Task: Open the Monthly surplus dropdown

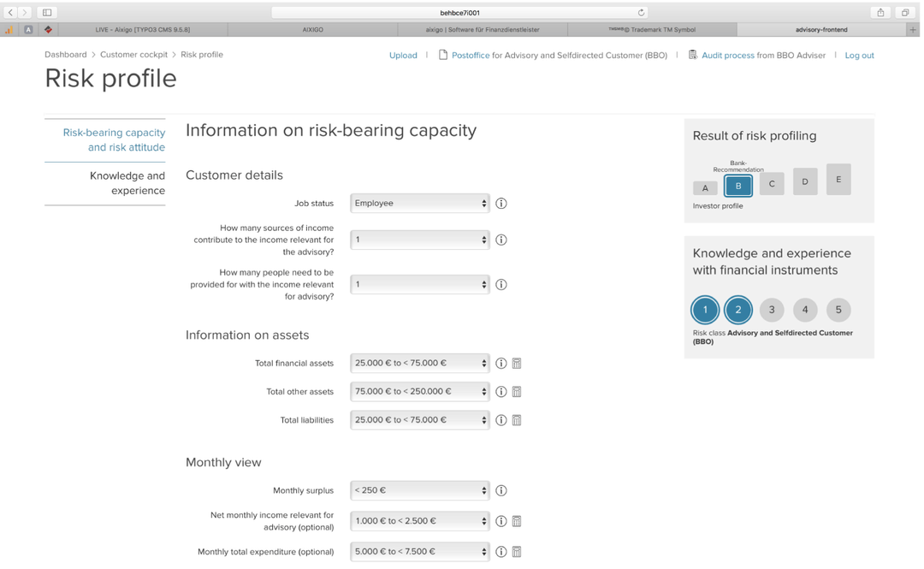Action: pos(419,489)
